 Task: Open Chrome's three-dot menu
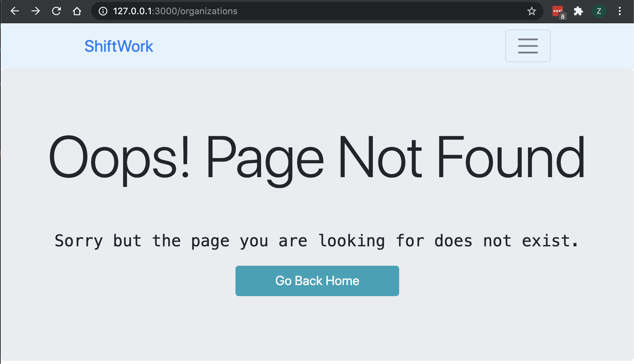click(619, 11)
